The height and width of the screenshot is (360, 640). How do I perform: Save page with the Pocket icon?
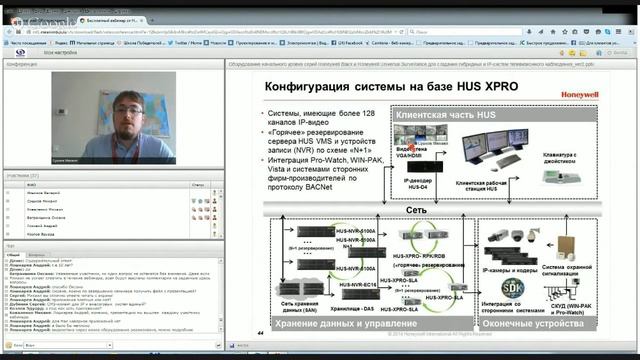pos(587,31)
